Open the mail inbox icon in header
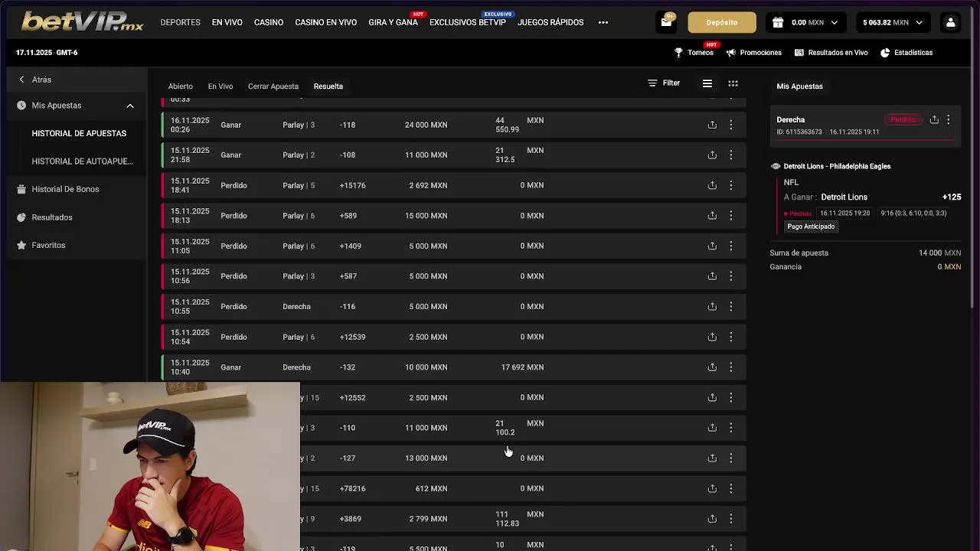 [x=666, y=22]
